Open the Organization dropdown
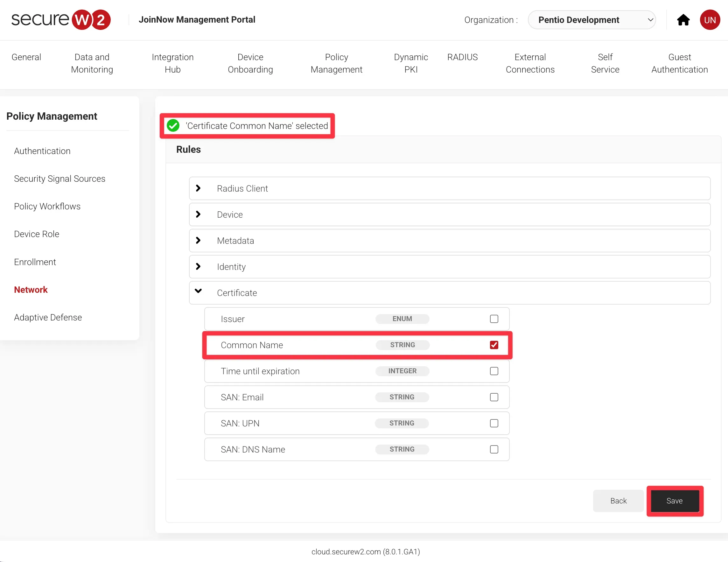728x562 pixels. [x=592, y=20]
